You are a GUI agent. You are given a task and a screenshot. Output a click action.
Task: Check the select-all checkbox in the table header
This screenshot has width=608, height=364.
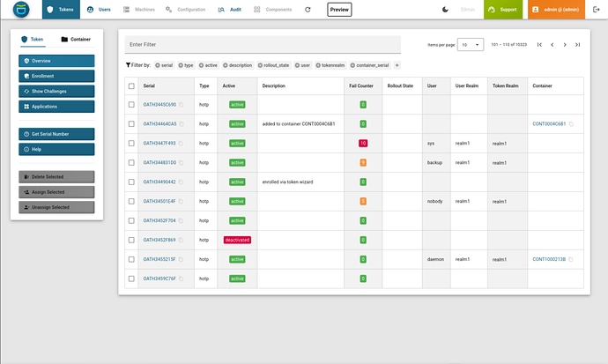click(x=131, y=85)
